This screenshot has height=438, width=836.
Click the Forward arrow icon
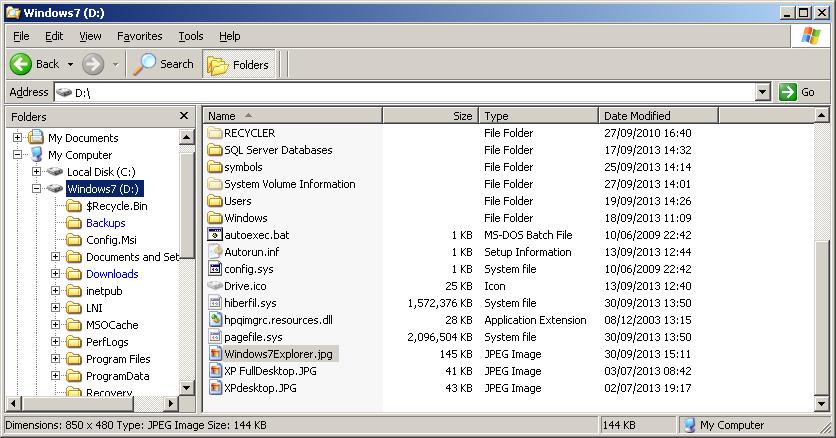point(93,64)
